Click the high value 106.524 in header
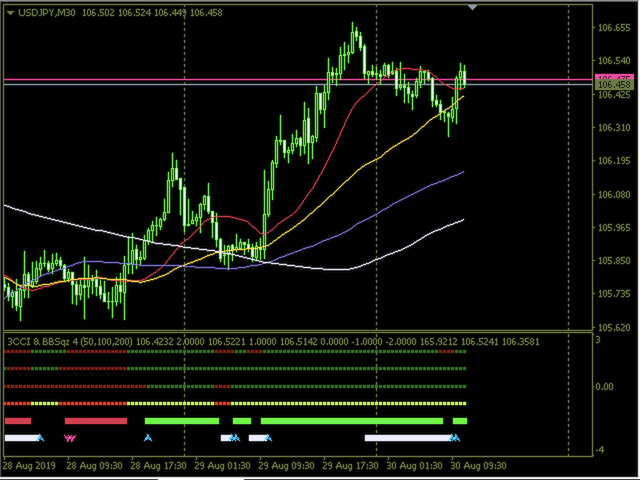Image resolution: width=640 pixels, height=480 pixels. pyautogui.click(x=134, y=13)
